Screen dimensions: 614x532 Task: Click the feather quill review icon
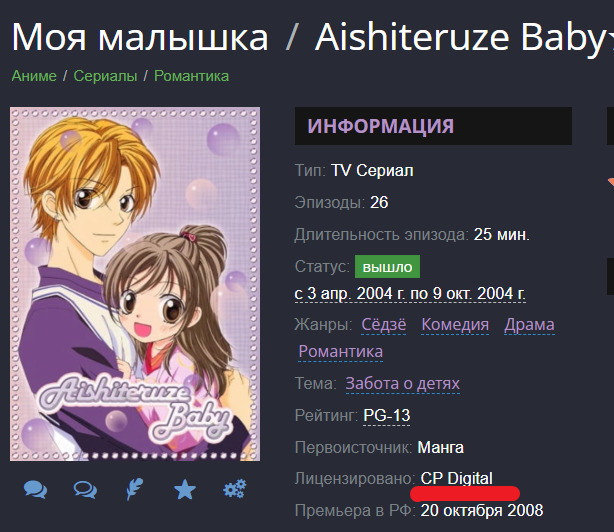click(x=135, y=489)
